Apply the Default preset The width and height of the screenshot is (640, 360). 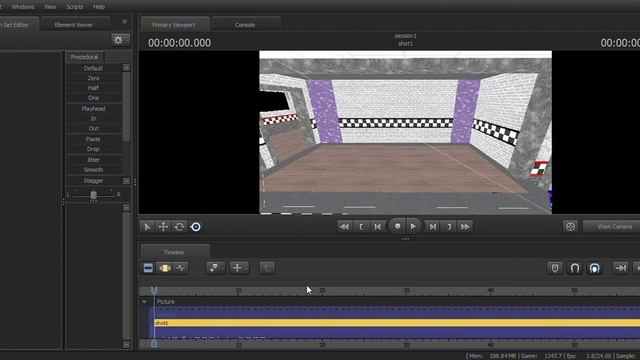coord(93,68)
